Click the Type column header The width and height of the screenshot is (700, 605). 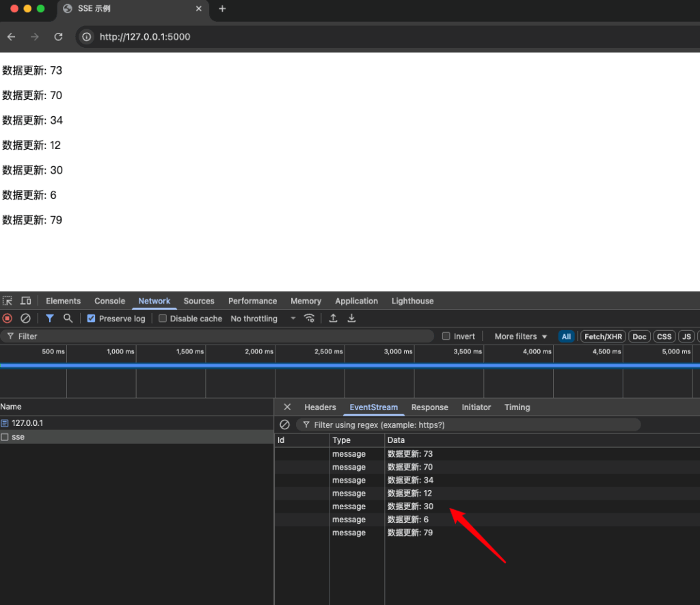357,440
